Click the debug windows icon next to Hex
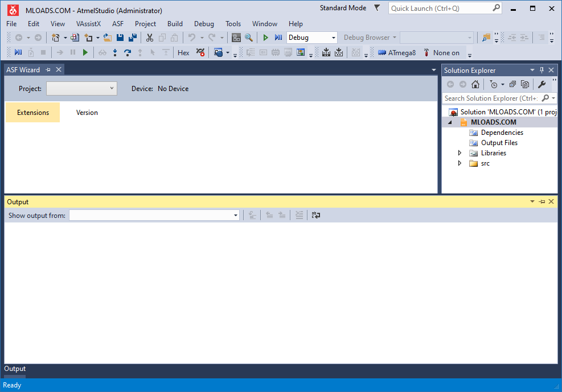This screenshot has height=392, width=562. [218, 52]
